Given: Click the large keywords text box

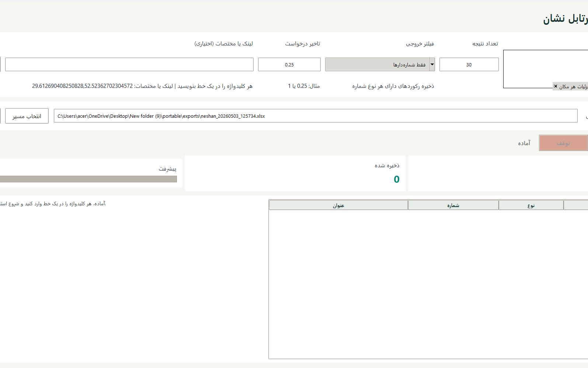Looking at the screenshot, I should (546, 69).
